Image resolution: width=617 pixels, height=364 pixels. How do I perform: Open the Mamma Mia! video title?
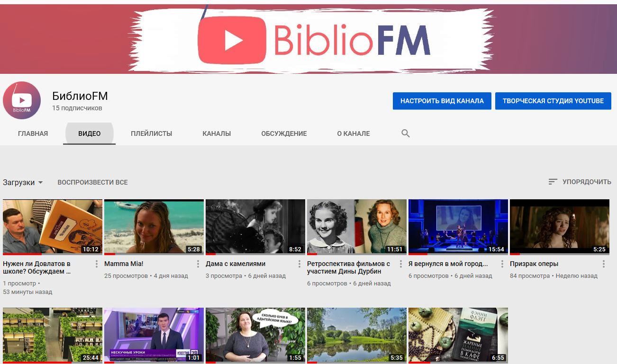(x=124, y=264)
